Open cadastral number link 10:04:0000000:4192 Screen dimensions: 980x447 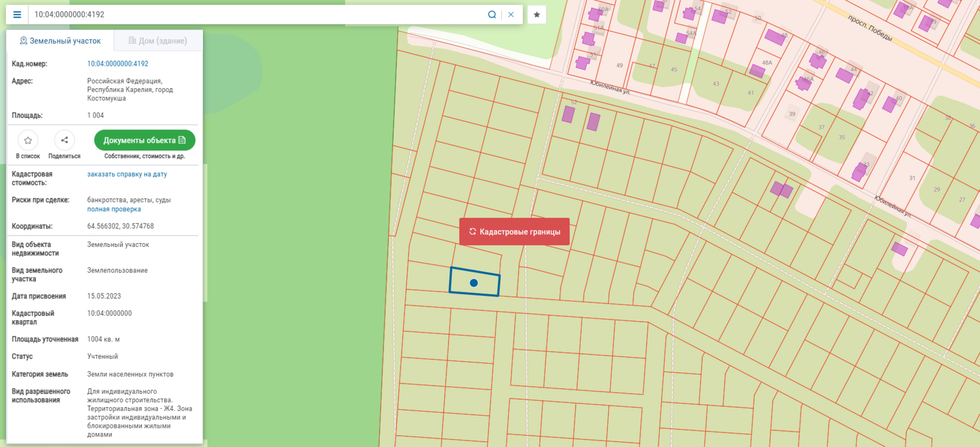118,64
